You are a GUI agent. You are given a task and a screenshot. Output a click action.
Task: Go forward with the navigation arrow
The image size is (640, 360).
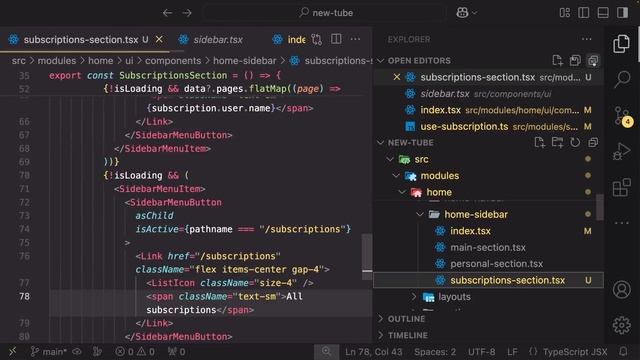(x=187, y=13)
